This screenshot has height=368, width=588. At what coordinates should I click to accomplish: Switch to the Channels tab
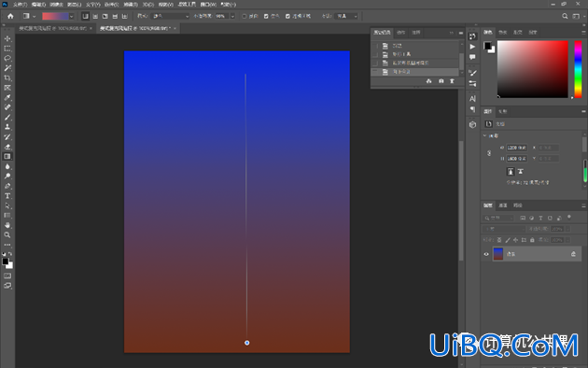[503, 205]
